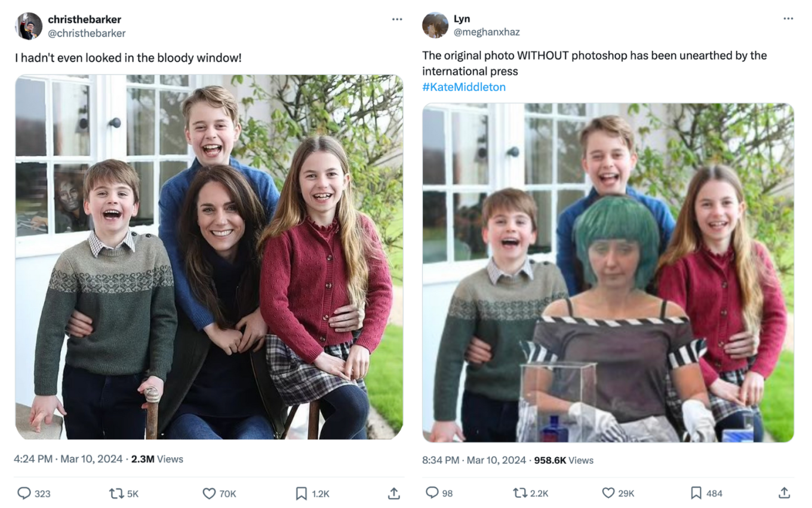Open the photo in christhebarker's tweet
The height and width of the screenshot is (508, 812).
pos(209,257)
